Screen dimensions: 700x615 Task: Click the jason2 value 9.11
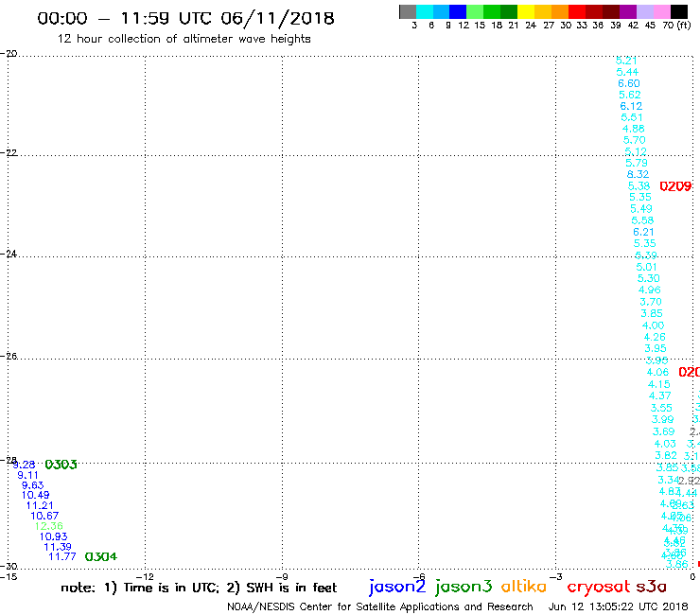pyautogui.click(x=27, y=475)
